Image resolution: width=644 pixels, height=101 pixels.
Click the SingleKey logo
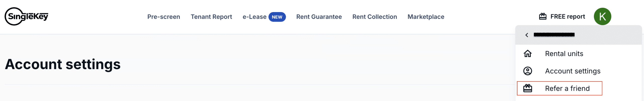pos(26,17)
